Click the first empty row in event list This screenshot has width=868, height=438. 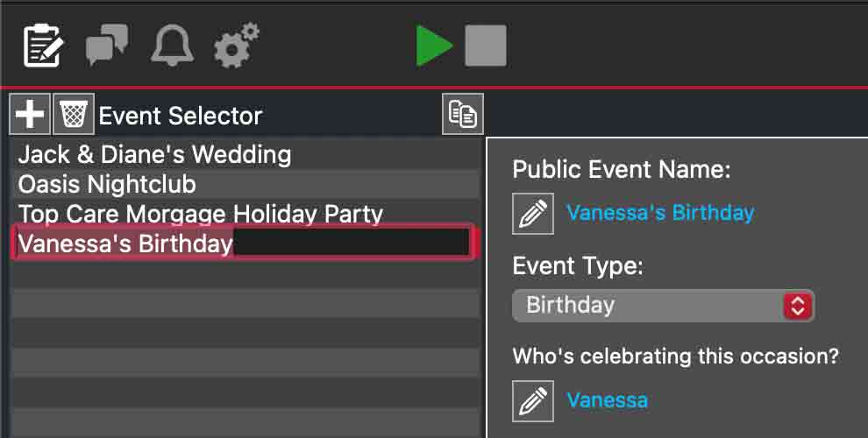pos(245,273)
